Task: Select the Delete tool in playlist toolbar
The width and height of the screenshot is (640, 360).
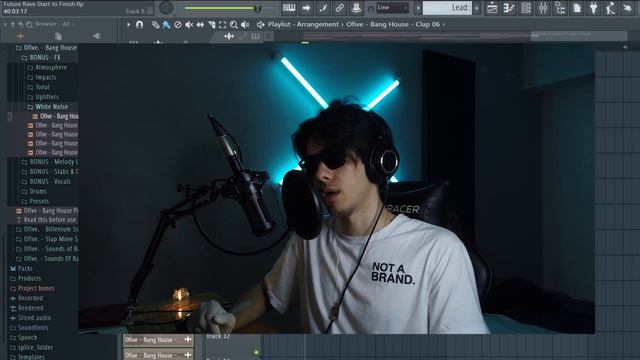Action: pyautogui.click(x=178, y=25)
